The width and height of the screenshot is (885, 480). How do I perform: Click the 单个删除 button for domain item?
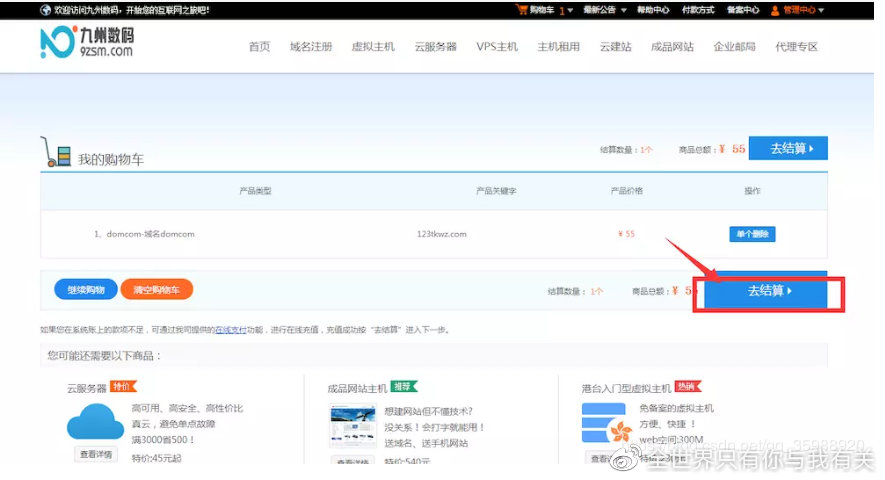coord(752,234)
